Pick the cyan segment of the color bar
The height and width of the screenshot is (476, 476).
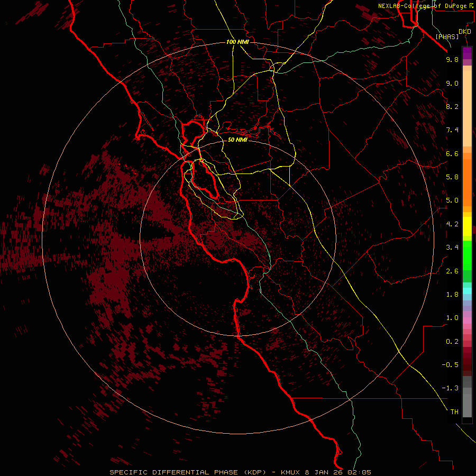pyautogui.click(x=467, y=290)
